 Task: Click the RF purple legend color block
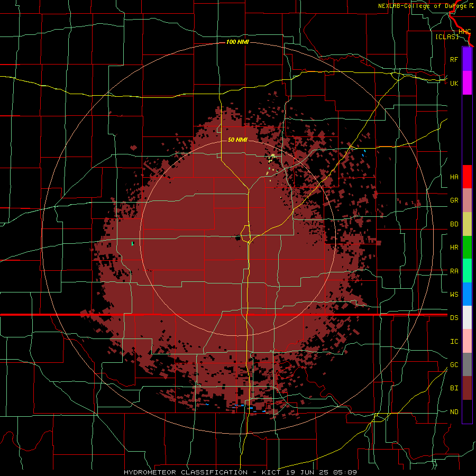(x=467, y=59)
